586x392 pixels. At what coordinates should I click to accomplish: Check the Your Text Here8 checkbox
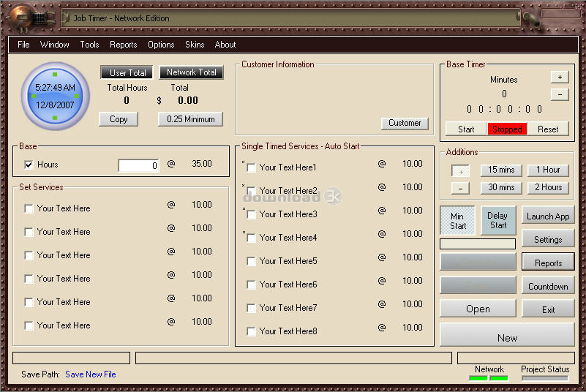coord(252,331)
